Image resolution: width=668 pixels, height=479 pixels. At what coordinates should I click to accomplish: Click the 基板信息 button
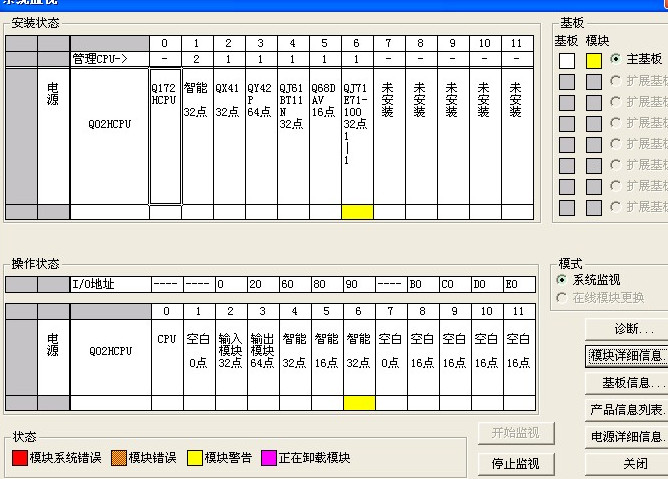634,383
